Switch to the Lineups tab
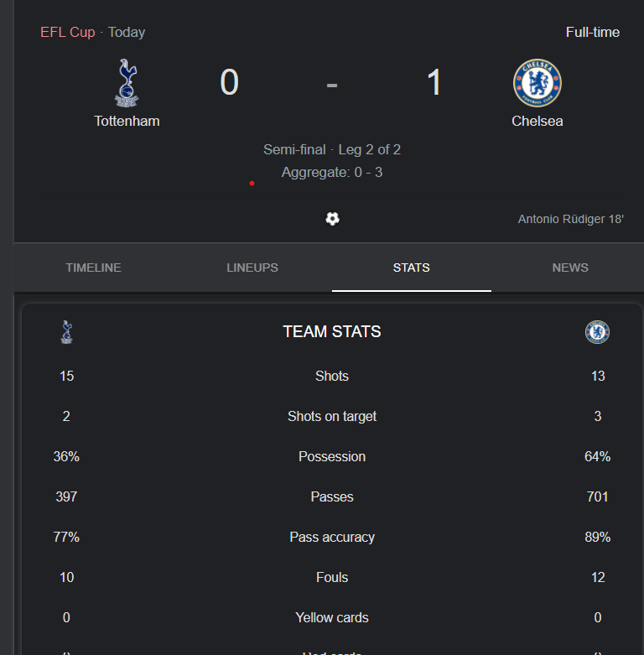 point(252,268)
